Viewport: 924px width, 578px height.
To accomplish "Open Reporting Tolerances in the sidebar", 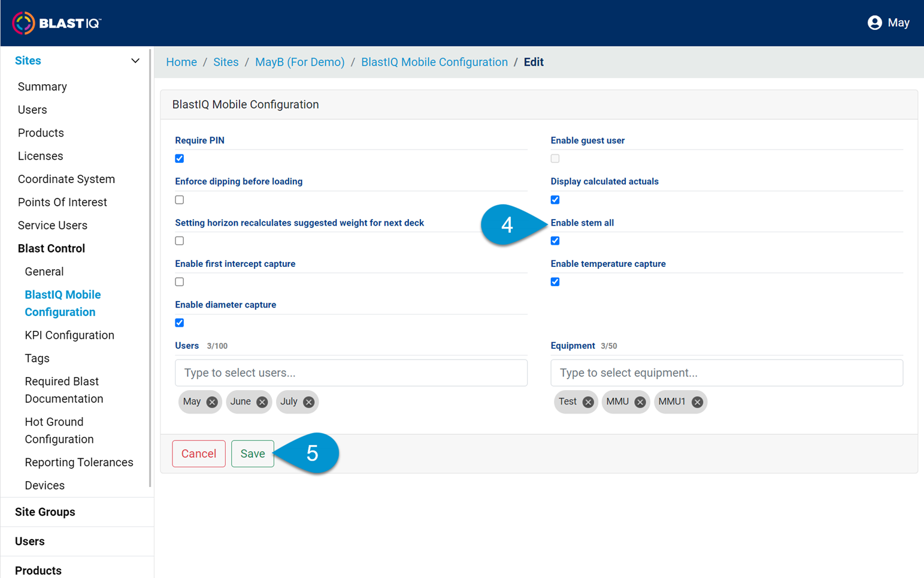I will point(79,463).
